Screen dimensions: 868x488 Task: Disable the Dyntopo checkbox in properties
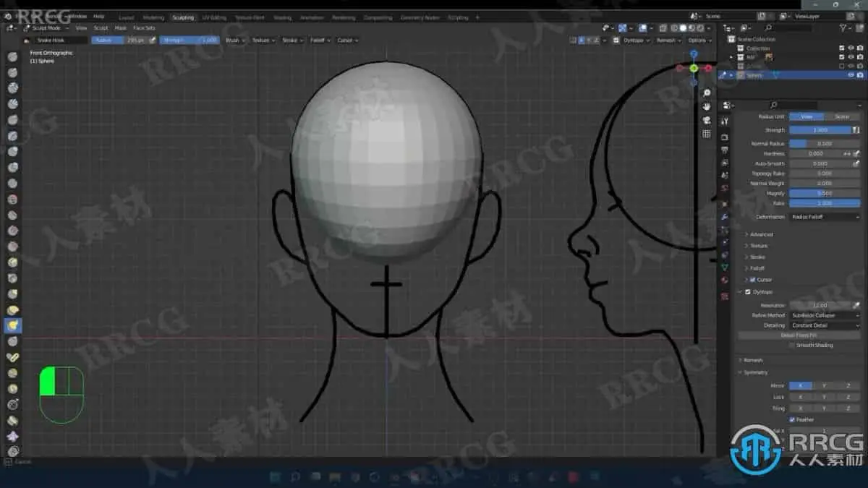click(748, 292)
